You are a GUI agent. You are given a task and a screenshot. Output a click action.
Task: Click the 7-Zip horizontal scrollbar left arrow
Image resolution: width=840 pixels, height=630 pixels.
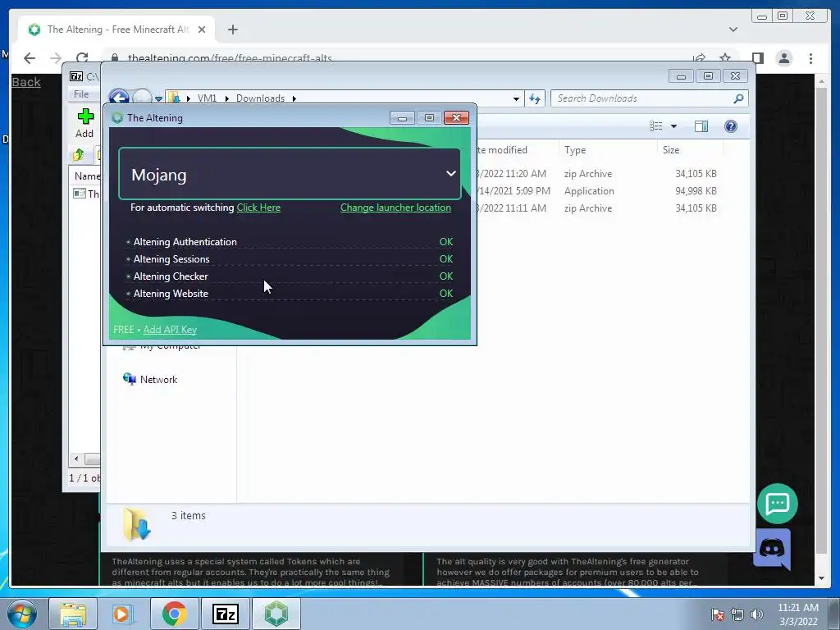(x=76, y=459)
